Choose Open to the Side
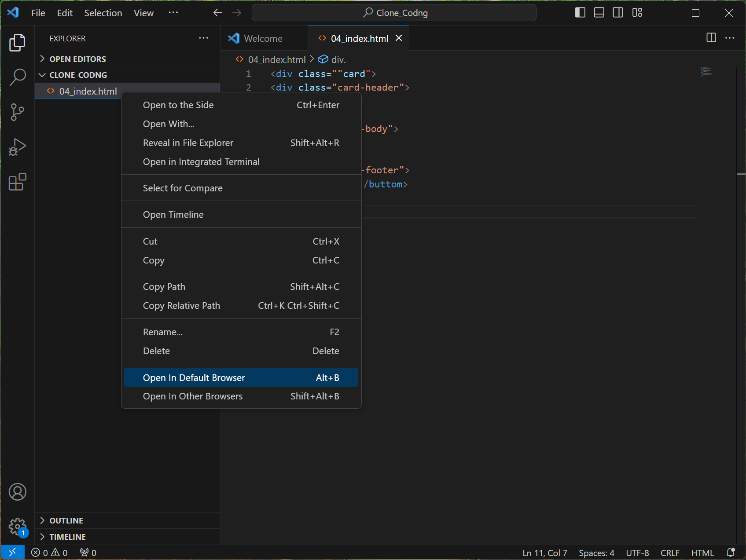Viewport: 746px width, 560px height. 241,105
